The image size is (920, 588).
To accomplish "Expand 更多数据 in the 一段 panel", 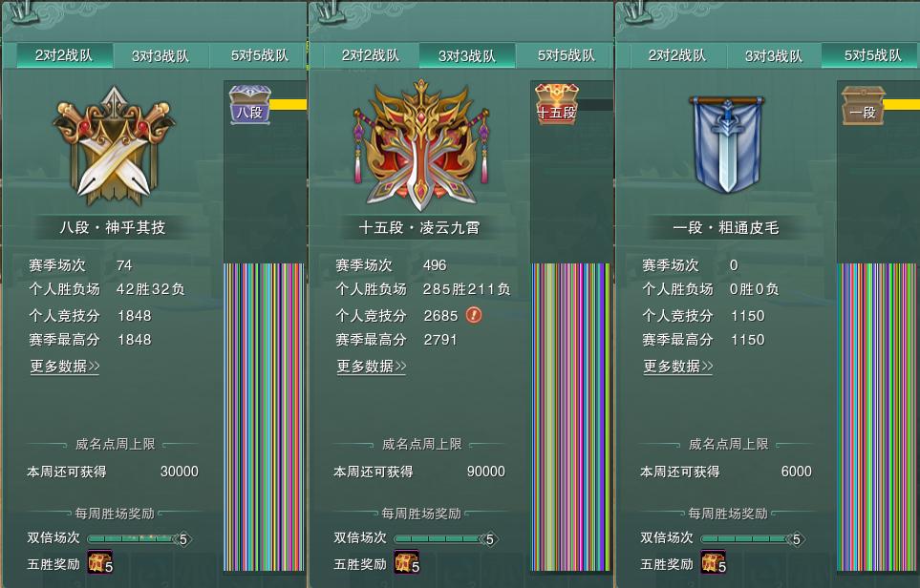I will [x=678, y=367].
